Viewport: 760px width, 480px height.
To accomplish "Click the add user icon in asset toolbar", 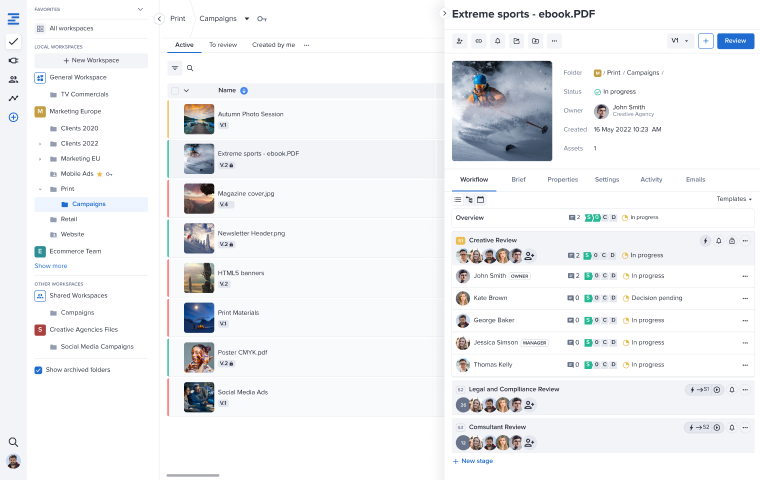I will pos(459,41).
